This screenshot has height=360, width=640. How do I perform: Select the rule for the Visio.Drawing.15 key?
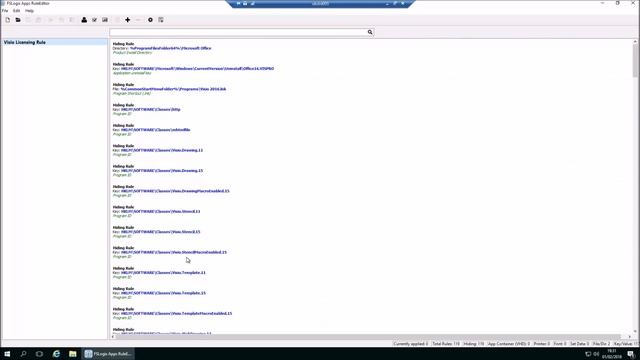click(x=158, y=171)
